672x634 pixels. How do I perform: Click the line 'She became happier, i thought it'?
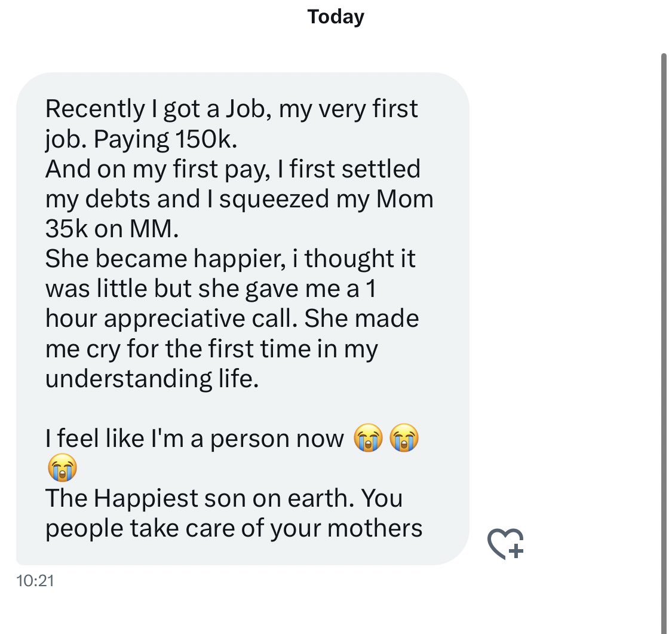click(231, 259)
